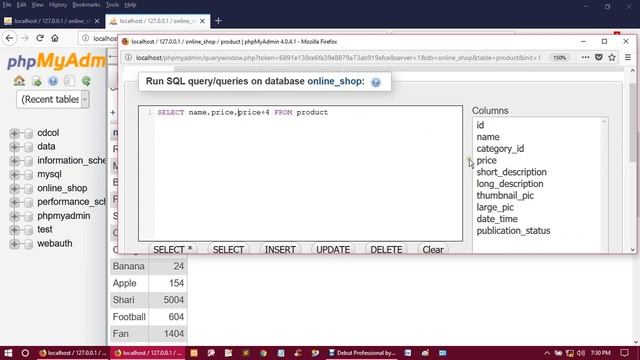Open the History menu
Image resolution: width=640 pixels, height=360 pixels.
coord(58,5)
